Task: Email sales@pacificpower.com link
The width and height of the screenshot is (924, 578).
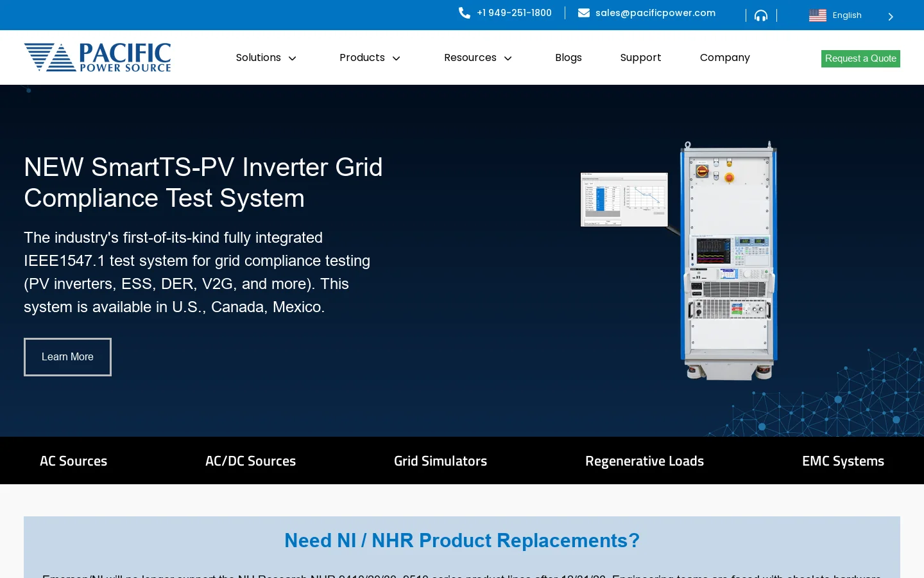Action: pyautogui.click(x=655, y=13)
